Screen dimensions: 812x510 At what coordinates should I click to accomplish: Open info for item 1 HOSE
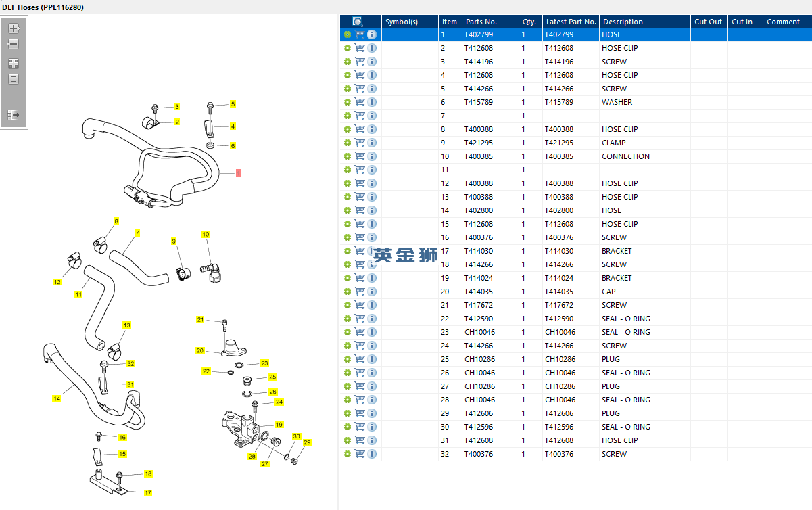372,34
